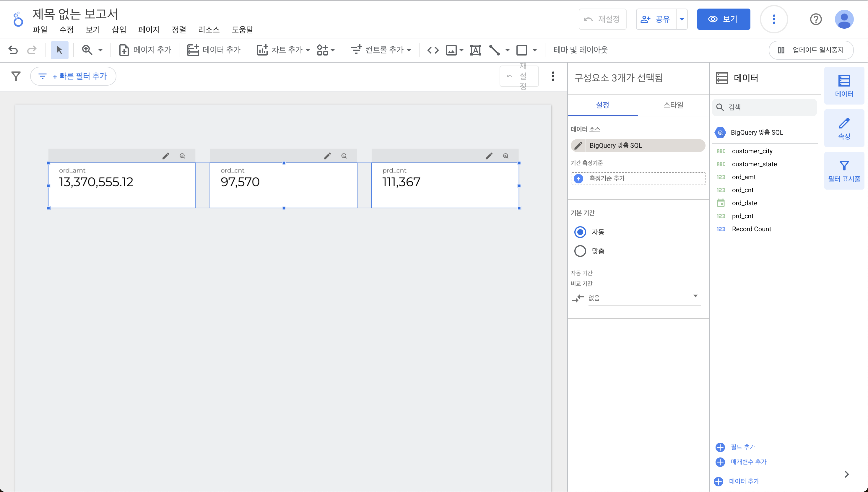Click the filter funnel icon in filter bar

[x=16, y=76]
